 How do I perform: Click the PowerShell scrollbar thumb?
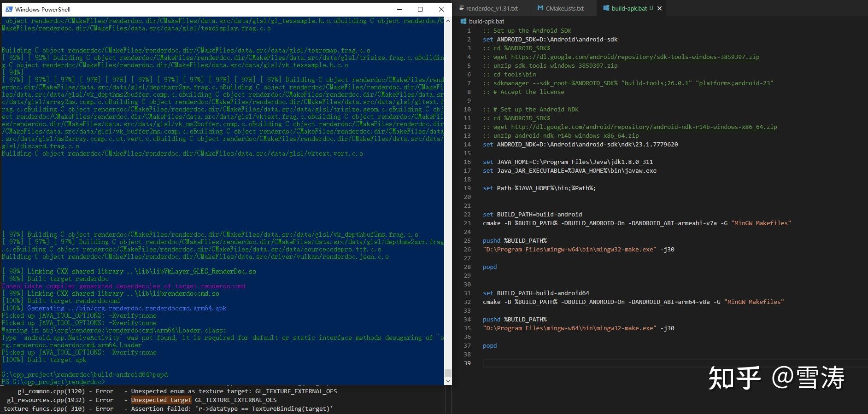448,373
